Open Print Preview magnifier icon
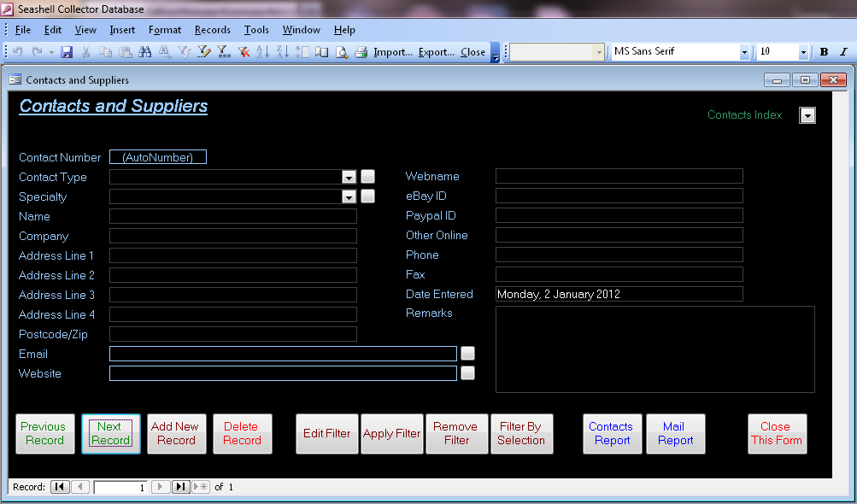Viewport: 857px width, 504px height. coord(342,52)
